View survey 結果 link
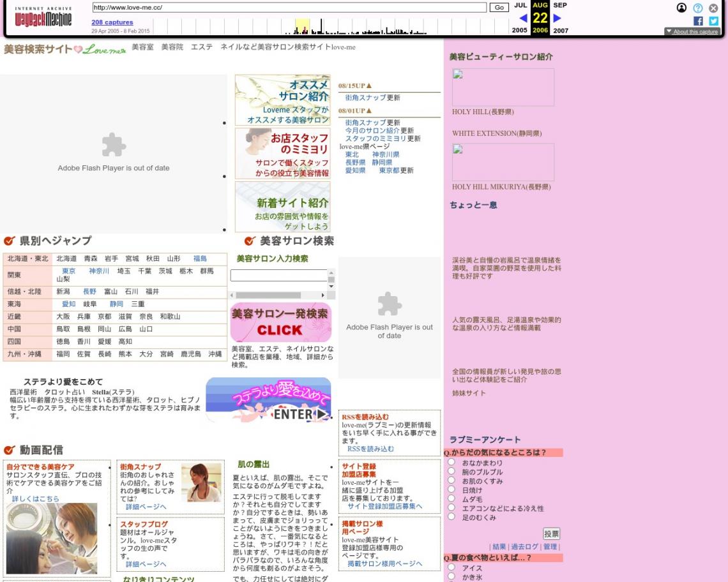 coord(499,547)
